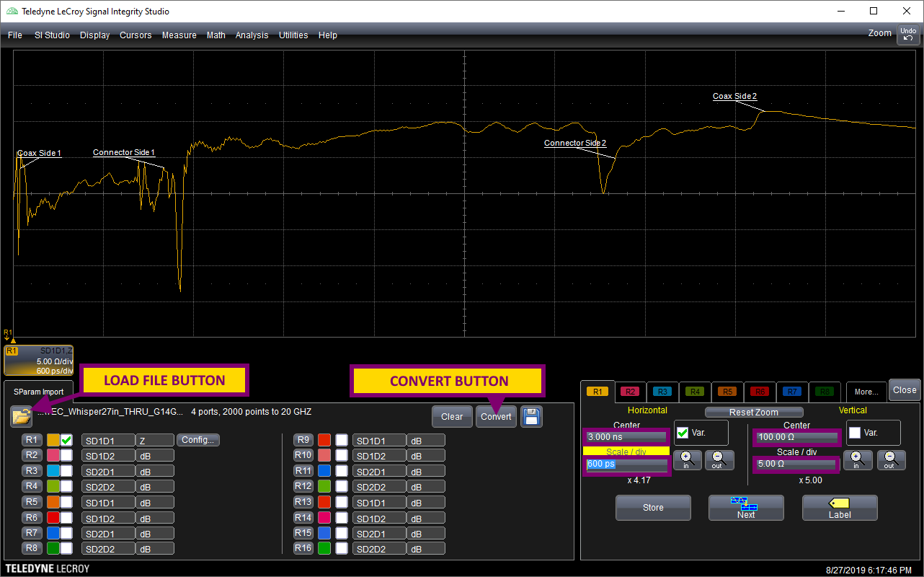
Task: Save with the floppy disk icon
Action: [532, 417]
